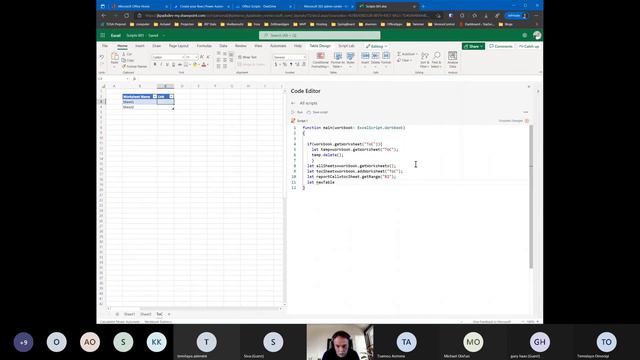
Task: Switch to the Table Design tab
Action: (x=320, y=46)
